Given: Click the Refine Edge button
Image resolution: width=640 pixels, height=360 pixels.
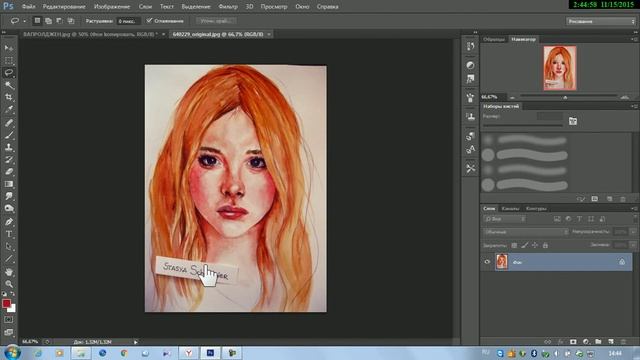Looking at the screenshot, I should [216, 20].
